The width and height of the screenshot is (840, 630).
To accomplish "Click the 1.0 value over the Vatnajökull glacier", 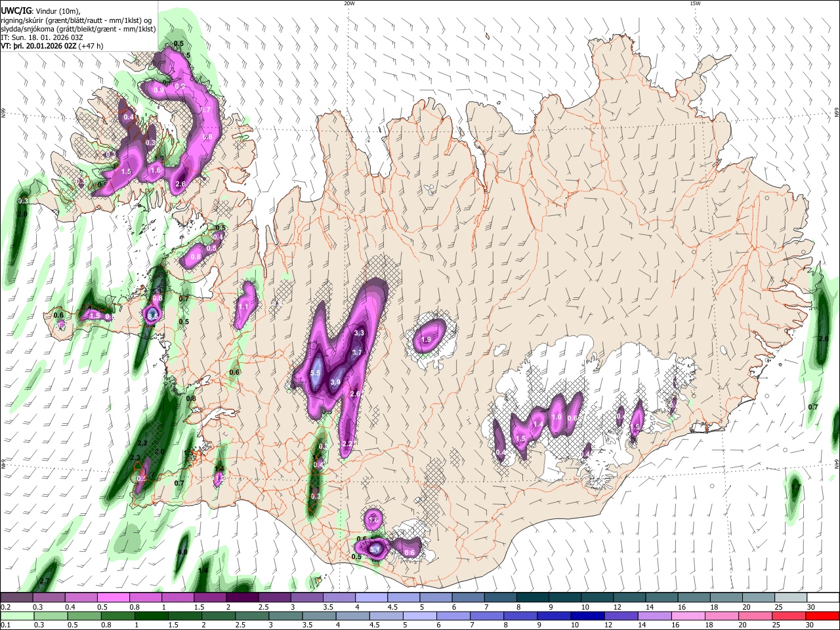I will point(556,417).
